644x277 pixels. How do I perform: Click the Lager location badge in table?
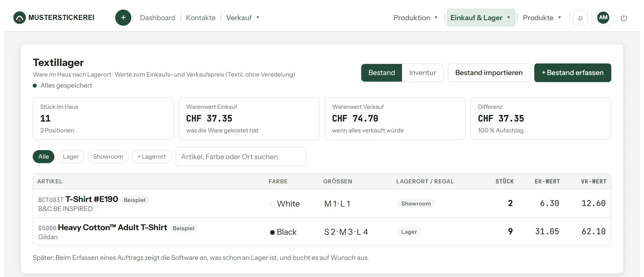tap(409, 232)
